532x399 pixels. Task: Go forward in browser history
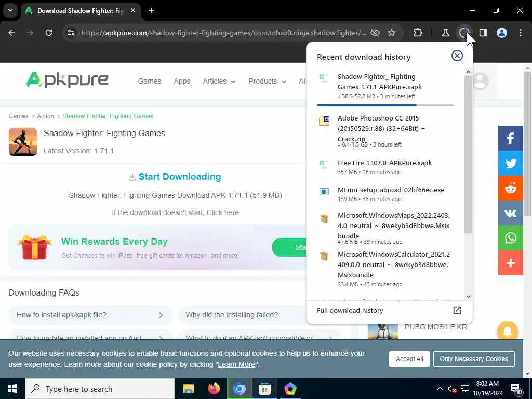coord(30,33)
